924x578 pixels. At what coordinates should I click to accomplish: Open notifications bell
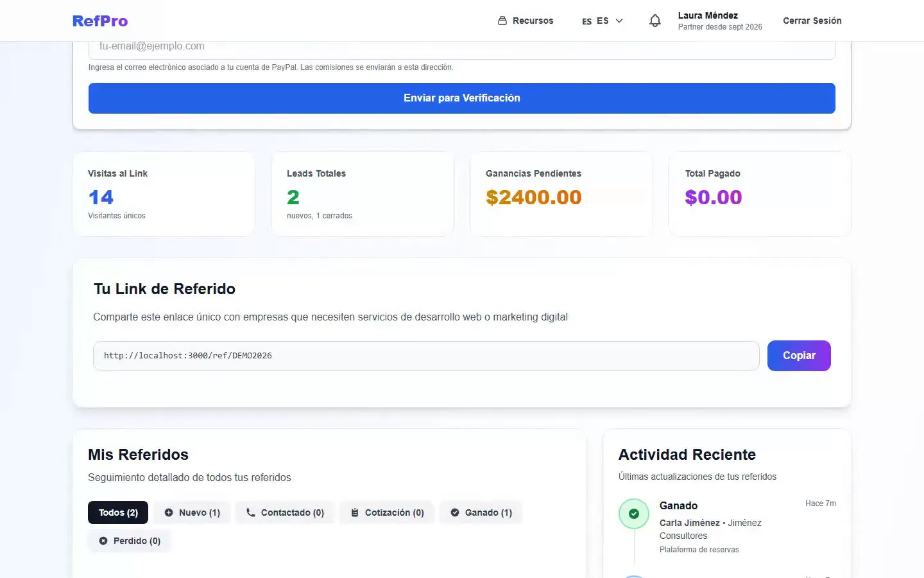tap(654, 21)
